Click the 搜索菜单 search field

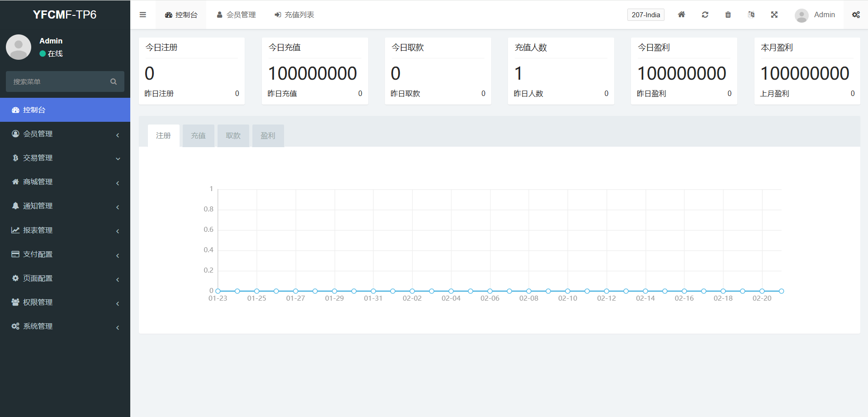pos(59,81)
